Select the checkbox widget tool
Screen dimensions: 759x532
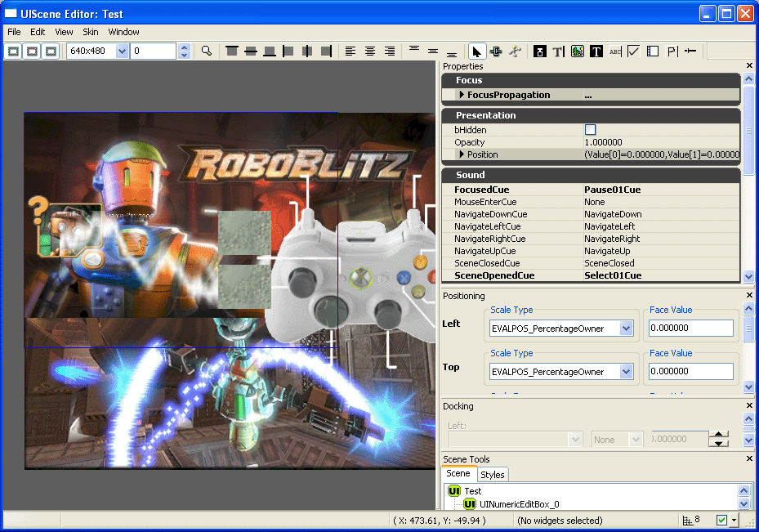pyautogui.click(x=634, y=51)
